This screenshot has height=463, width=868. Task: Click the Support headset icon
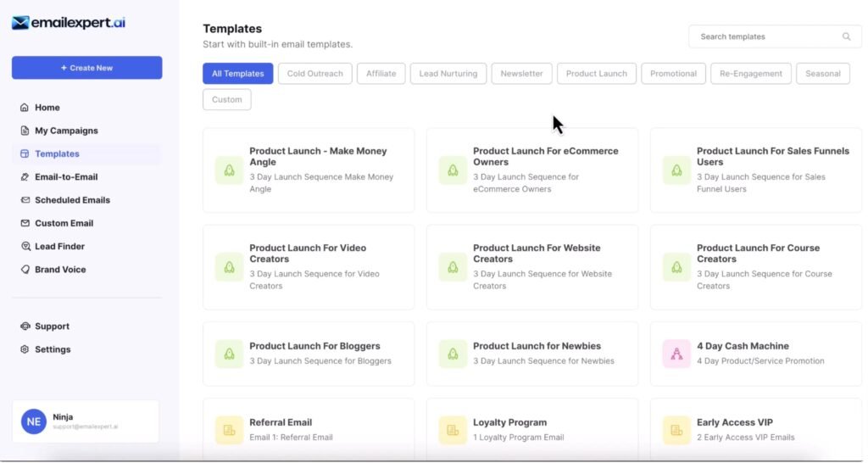tap(25, 326)
